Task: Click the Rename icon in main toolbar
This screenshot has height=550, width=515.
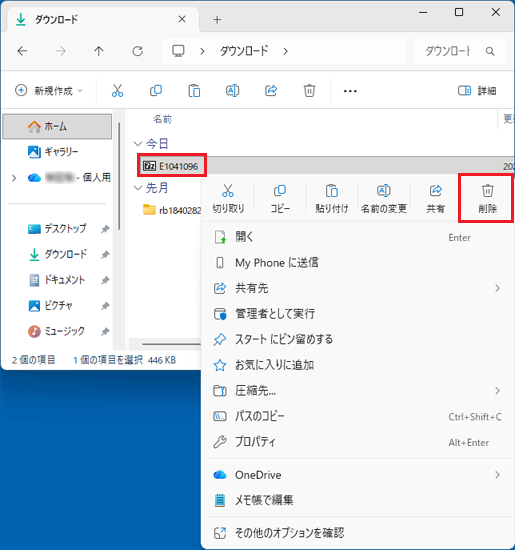Action: pyautogui.click(x=232, y=91)
